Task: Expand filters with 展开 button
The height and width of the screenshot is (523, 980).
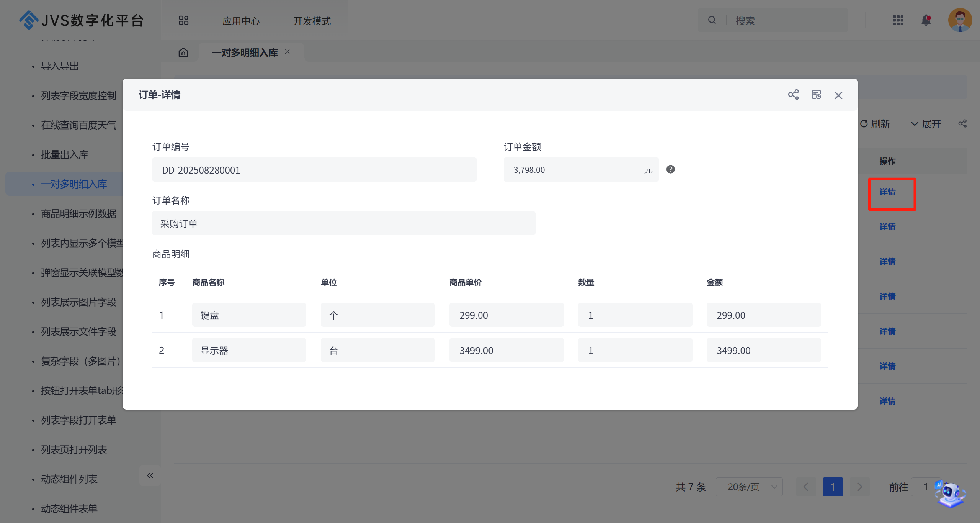Action: click(x=926, y=124)
